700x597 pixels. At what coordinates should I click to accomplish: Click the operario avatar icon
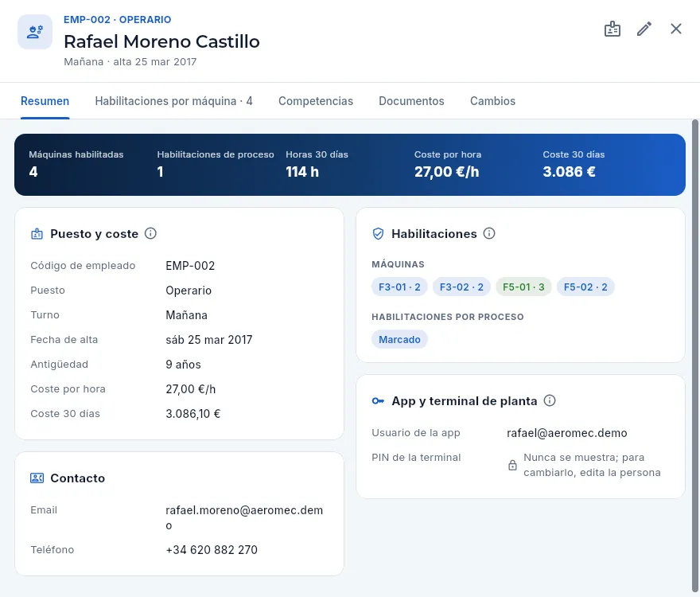[35, 32]
